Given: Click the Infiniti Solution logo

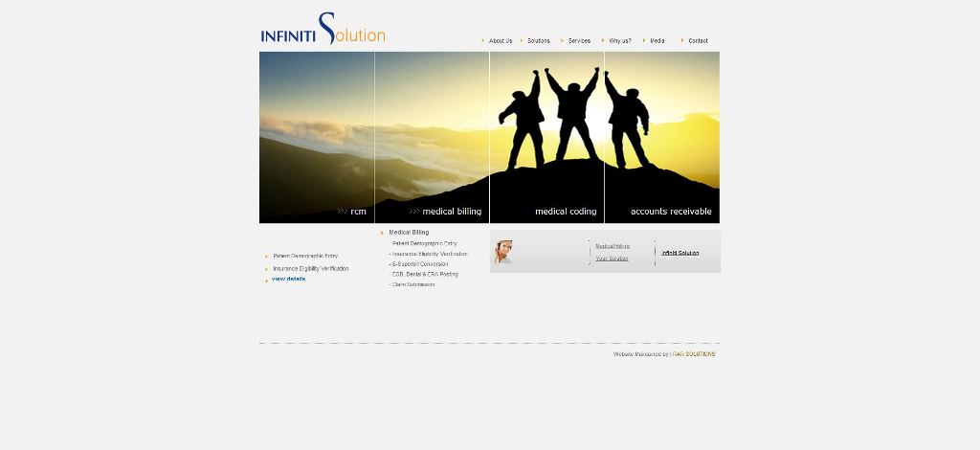Looking at the screenshot, I should click(323, 31).
